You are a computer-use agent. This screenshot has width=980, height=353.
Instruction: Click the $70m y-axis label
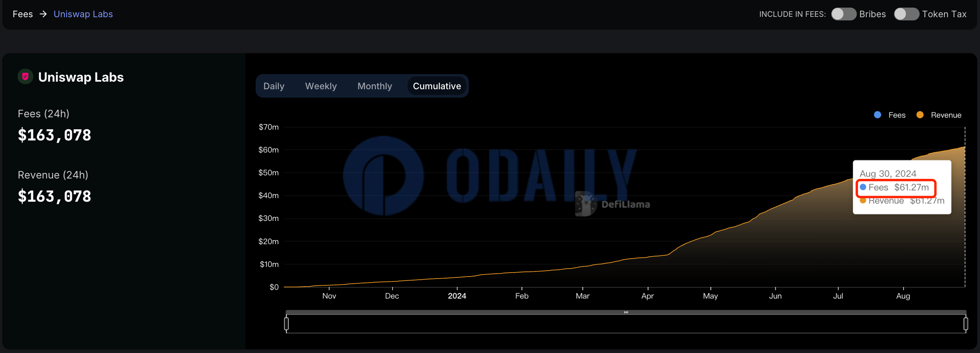[x=268, y=127]
